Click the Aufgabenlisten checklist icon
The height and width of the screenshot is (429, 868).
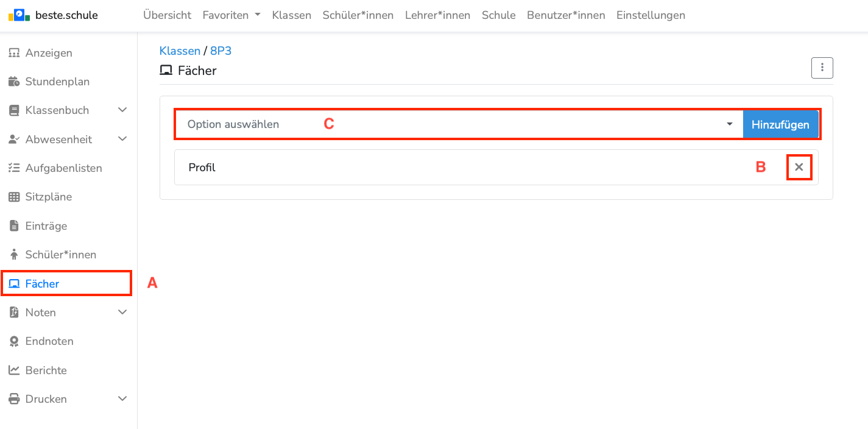click(13, 168)
